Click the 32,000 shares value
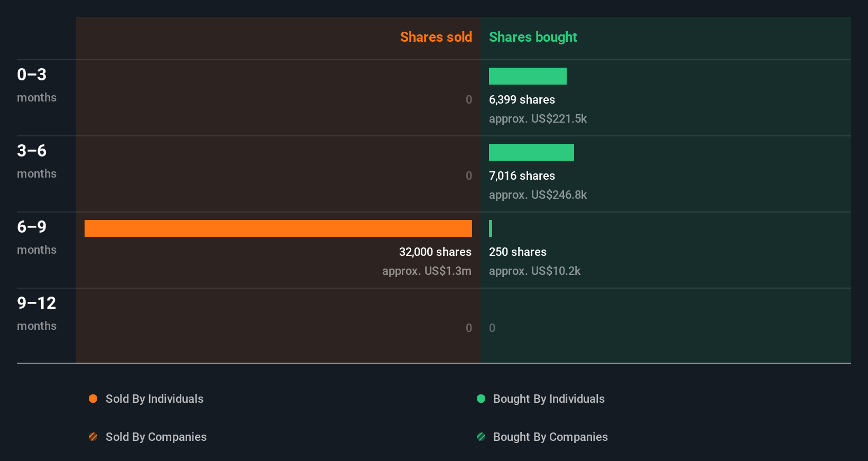Screen dimensions: 868x461 click(435, 252)
